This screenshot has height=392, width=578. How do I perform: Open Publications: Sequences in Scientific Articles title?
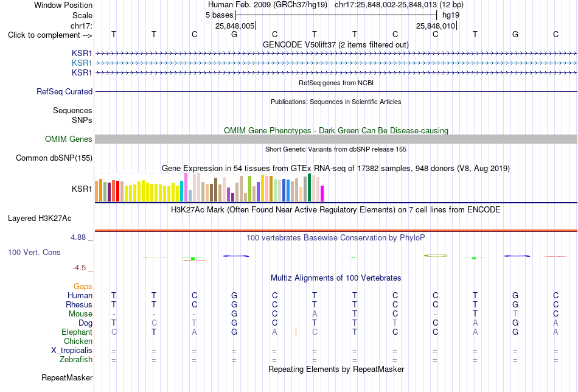tap(336, 102)
